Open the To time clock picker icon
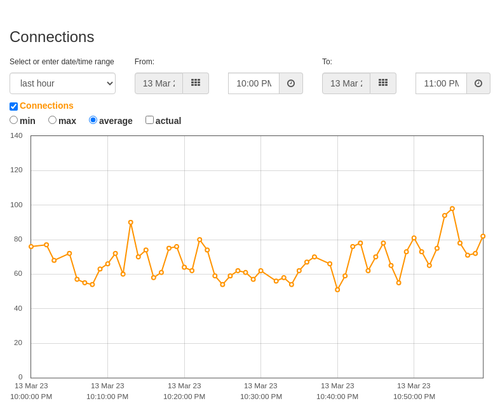Screen dimensions: 500x403 pyautogui.click(x=478, y=83)
